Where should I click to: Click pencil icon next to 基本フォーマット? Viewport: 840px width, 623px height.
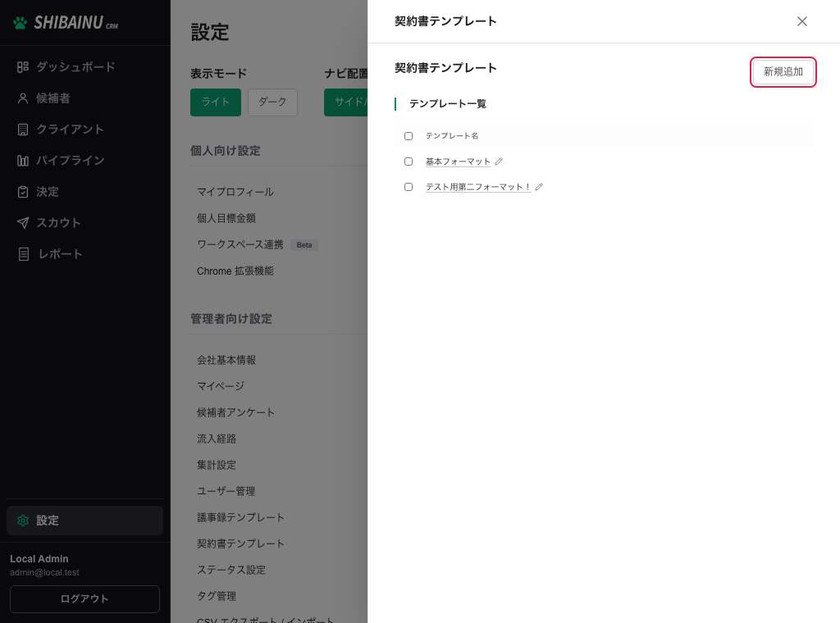[499, 161]
